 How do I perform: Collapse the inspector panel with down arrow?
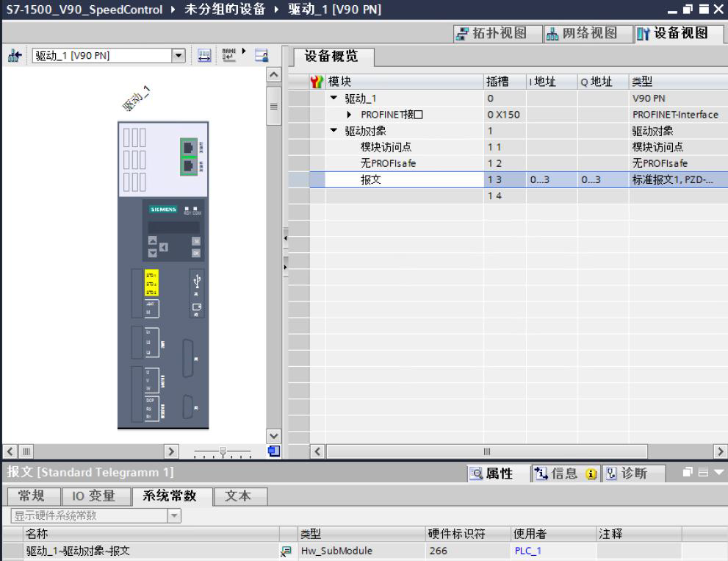pyautogui.click(x=718, y=472)
